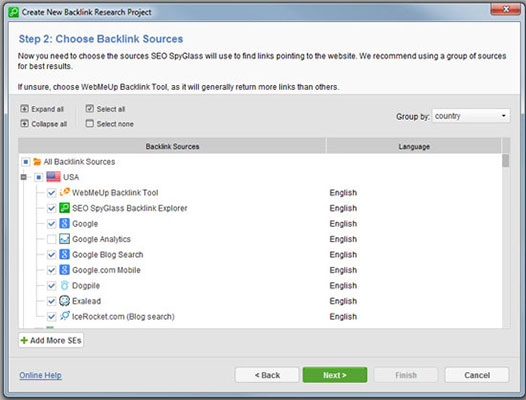Toggle the Google.com Mobile checkbox
Screen dimensions: 526x400
coord(51,270)
